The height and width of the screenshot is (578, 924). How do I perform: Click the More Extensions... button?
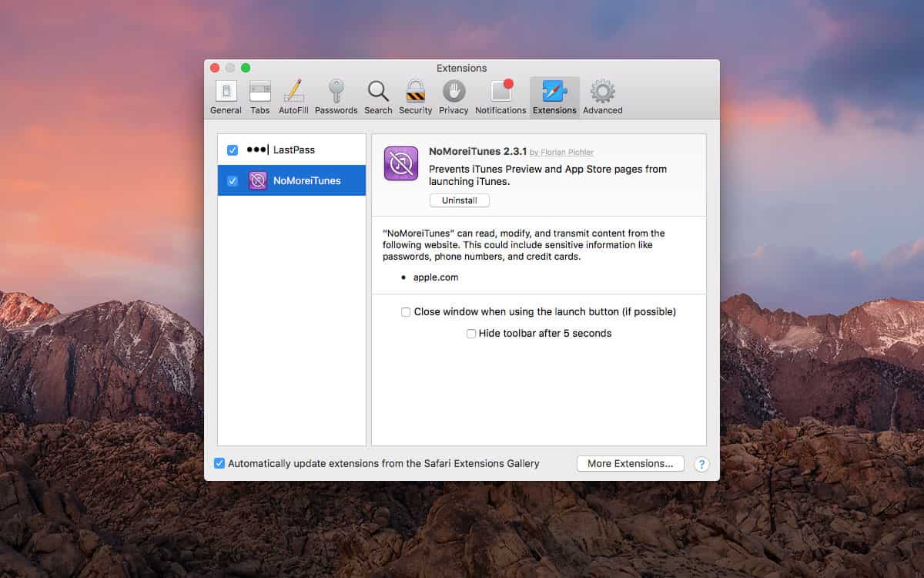tap(631, 463)
